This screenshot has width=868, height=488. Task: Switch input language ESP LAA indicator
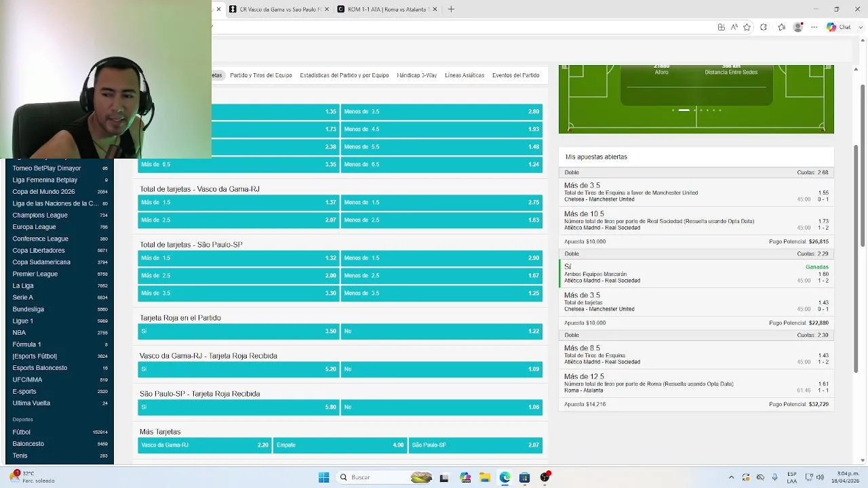coord(792,477)
